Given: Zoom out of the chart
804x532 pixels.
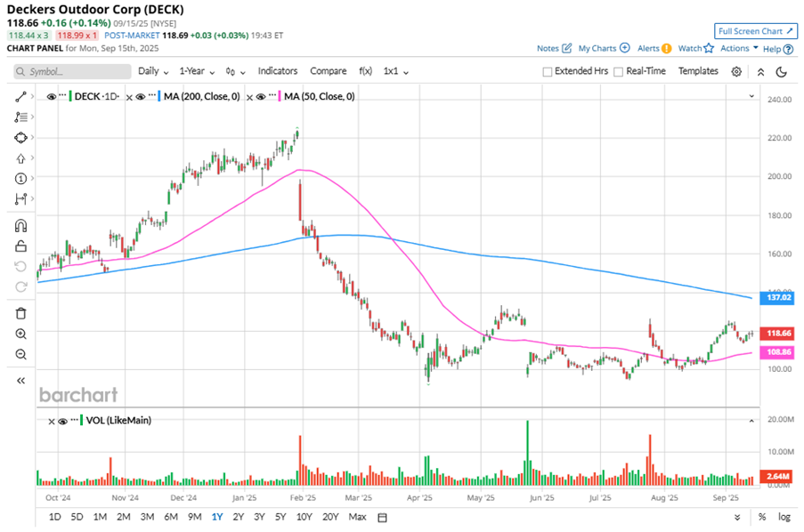Looking at the screenshot, I should (x=20, y=354).
